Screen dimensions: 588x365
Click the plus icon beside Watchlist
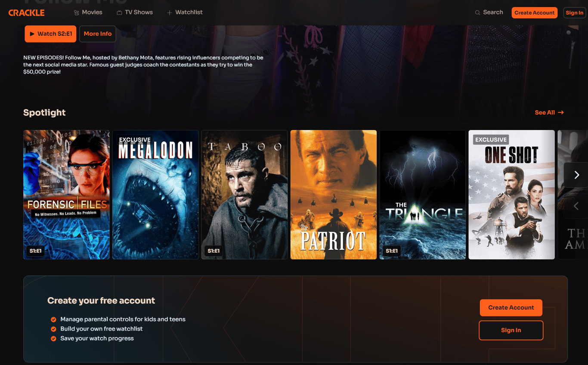tap(170, 13)
